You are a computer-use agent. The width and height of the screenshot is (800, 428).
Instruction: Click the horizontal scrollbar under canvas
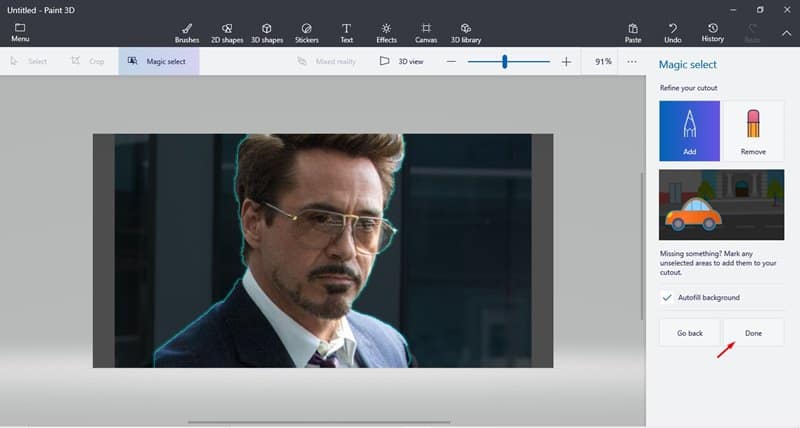pos(319,422)
